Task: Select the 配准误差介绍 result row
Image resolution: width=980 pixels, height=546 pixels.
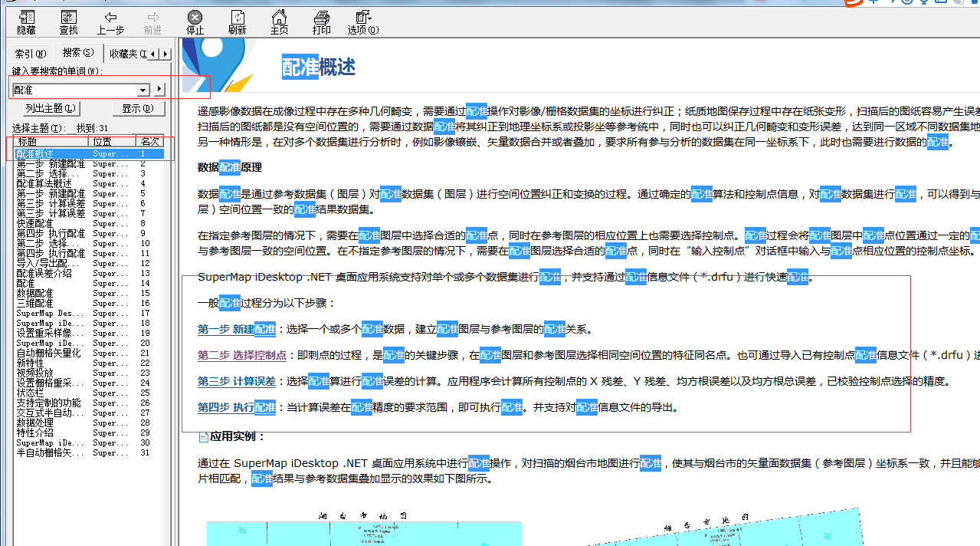Action: click(x=89, y=274)
